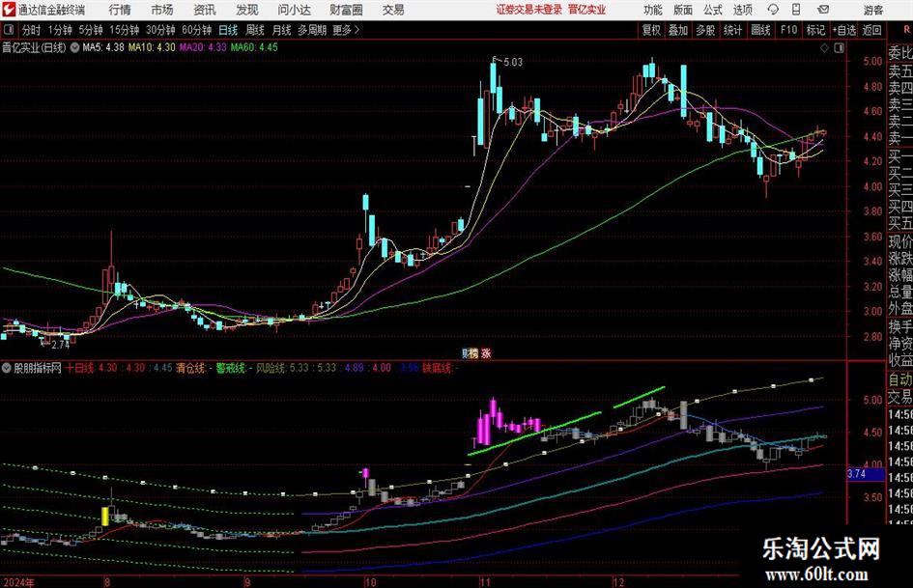
Task: Click the 警戒线 indicator label
Action: [230, 368]
